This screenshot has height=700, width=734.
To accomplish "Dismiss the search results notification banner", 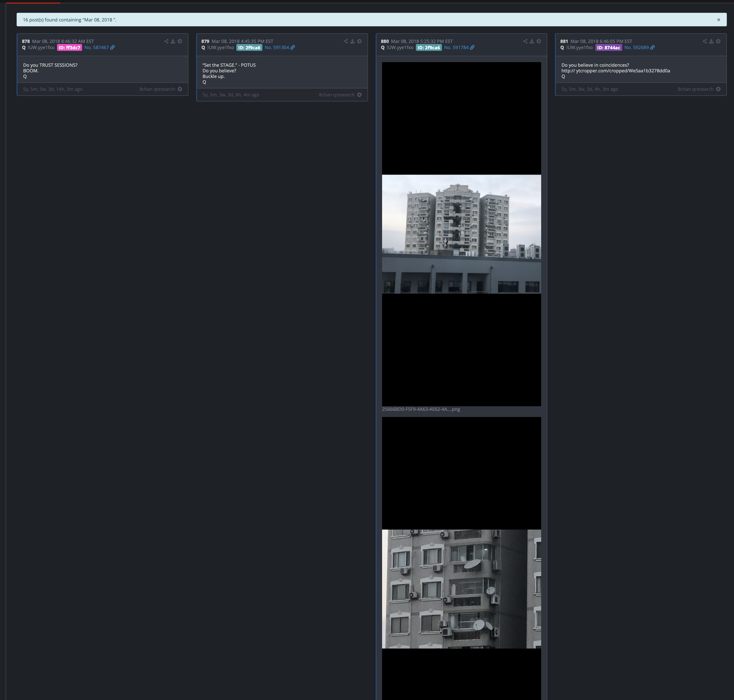I will coord(719,20).
